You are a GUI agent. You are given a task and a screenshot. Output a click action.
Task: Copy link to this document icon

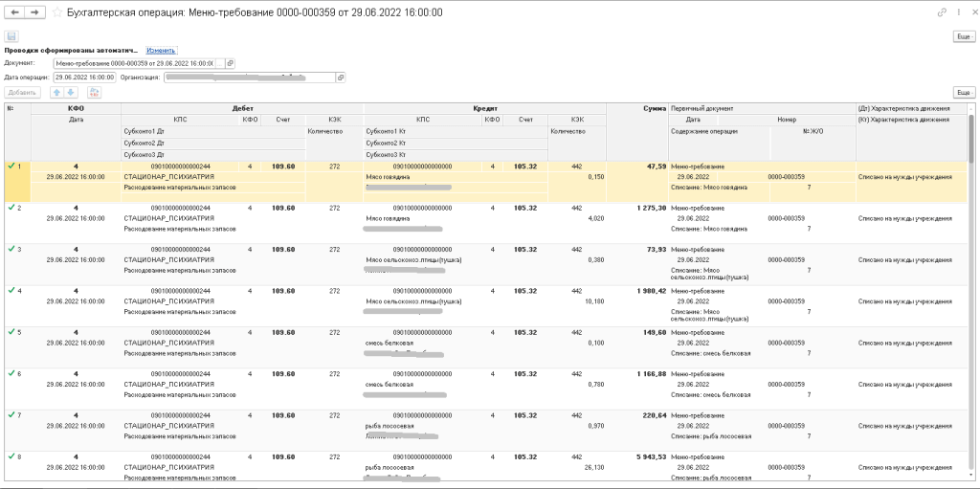coord(943,12)
